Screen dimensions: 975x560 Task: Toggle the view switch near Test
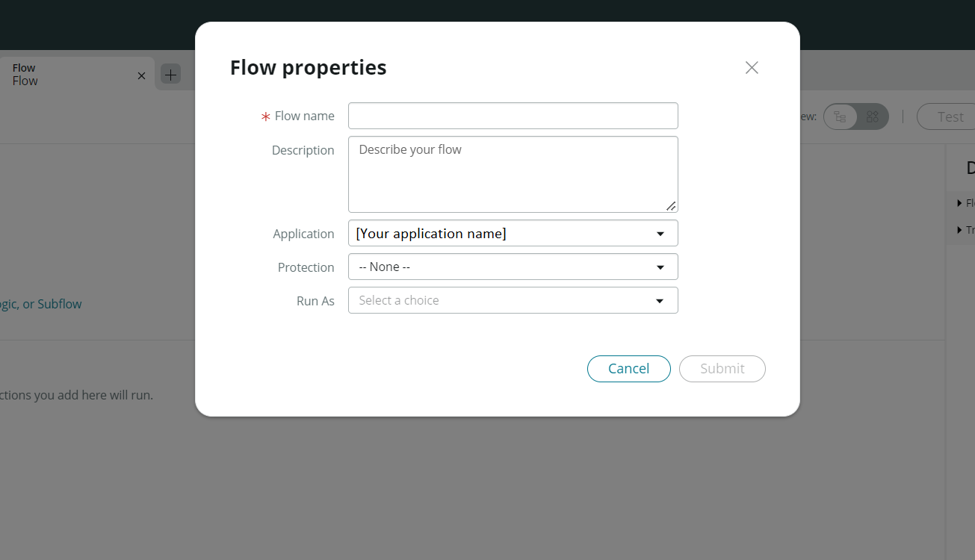click(x=855, y=116)
